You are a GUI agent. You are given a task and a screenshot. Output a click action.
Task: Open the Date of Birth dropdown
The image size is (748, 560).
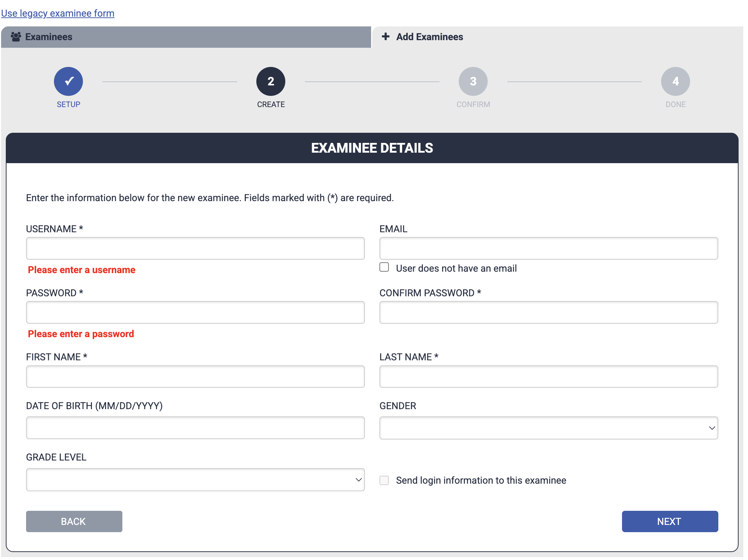pyautogui.click(x=195, y=428)
